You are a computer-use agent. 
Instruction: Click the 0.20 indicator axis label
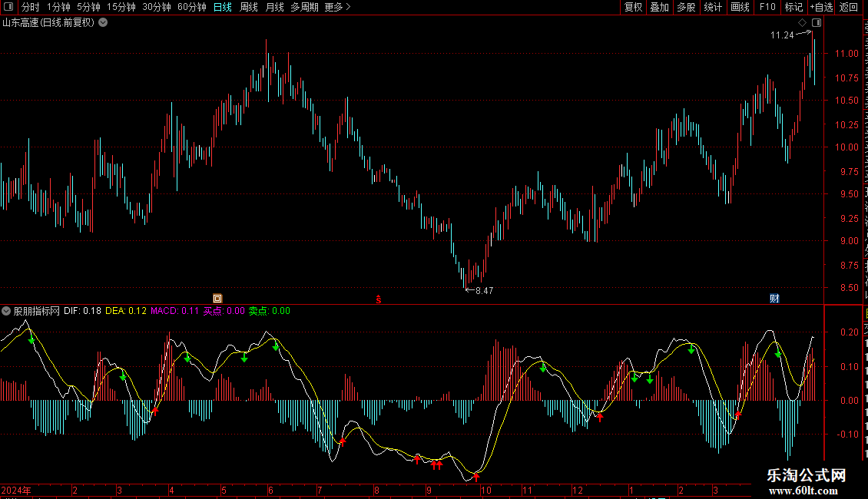click(x=849, y=332)
